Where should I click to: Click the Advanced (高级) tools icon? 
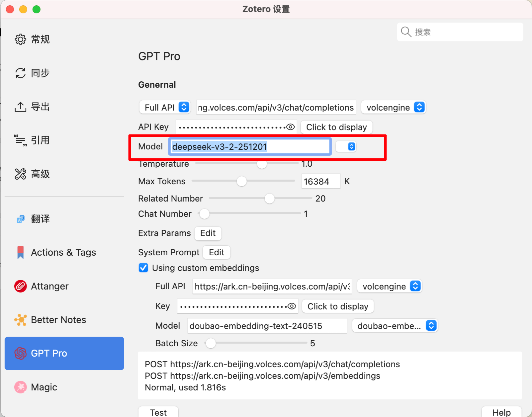20,174
